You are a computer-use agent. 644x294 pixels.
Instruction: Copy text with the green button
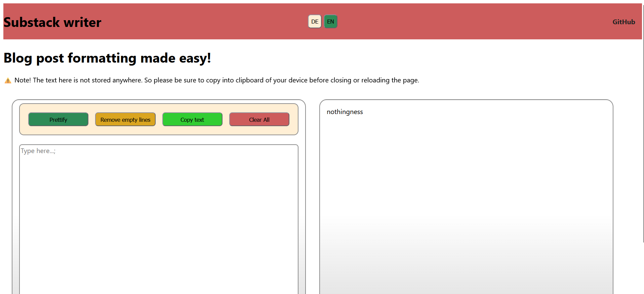(x=192, y=119)
